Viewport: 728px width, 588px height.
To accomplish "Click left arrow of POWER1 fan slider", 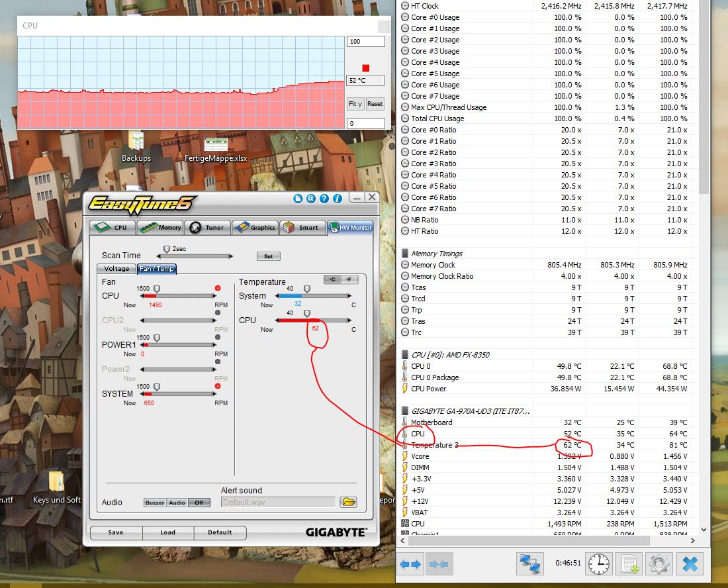I will tap(142, 344).
